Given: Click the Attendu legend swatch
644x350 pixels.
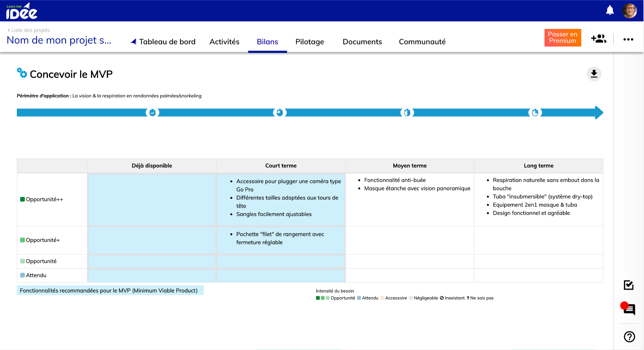Looking at the screenshot, I should pos(359,298).
